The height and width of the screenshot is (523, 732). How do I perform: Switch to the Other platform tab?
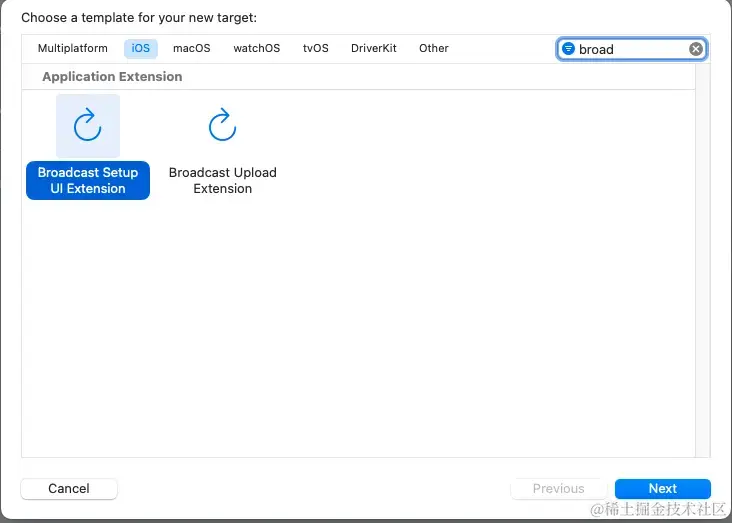coord(434,49)
